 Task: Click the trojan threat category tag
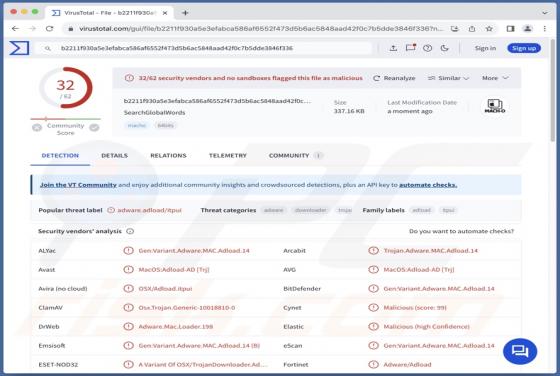345,210
